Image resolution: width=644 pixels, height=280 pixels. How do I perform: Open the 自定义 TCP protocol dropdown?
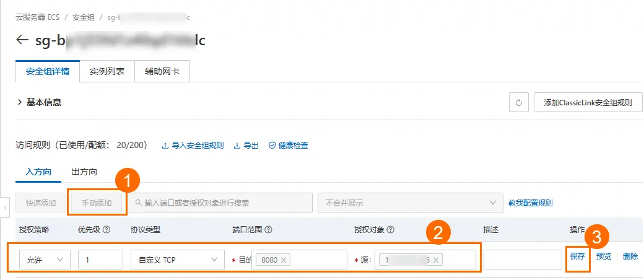pyautogui.click(x=177, y=260)
